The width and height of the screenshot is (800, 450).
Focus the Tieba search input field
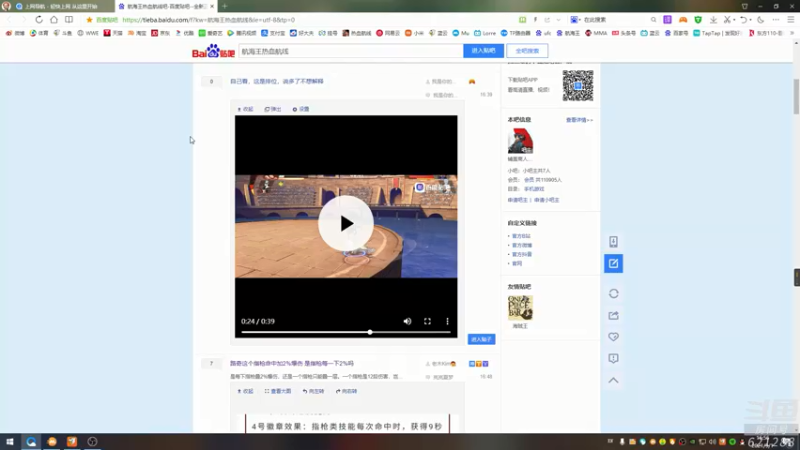click(x=351, y=51)
